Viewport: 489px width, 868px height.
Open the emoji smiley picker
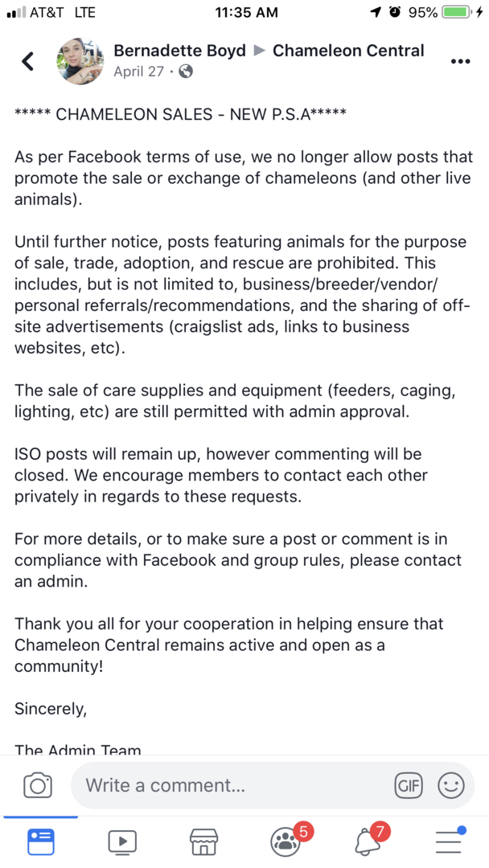(x=451, y=785)
